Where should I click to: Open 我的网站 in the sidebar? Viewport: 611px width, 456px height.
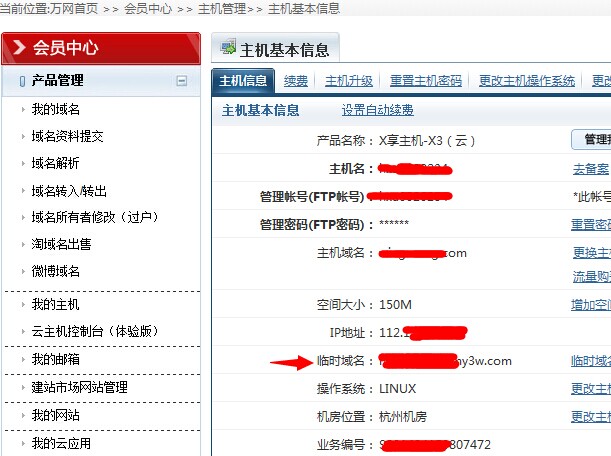point(56,415)
